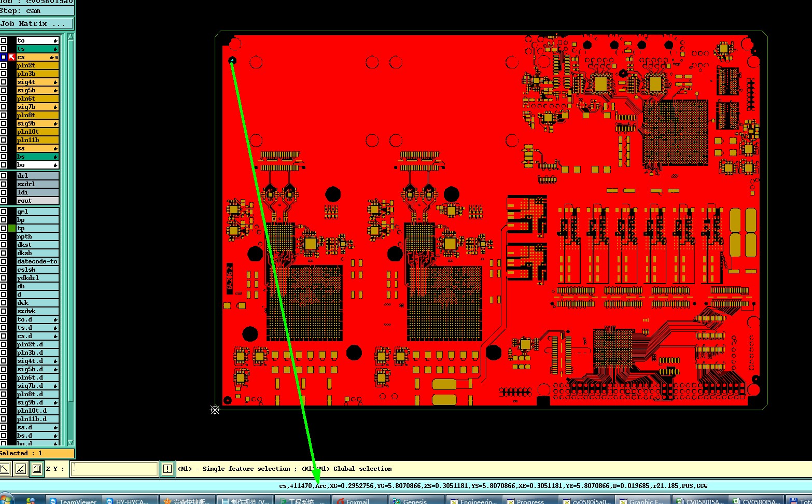
Task: Tick the checkbox for the ts layer
Action: pyautogui.click(x=4, y=49)
